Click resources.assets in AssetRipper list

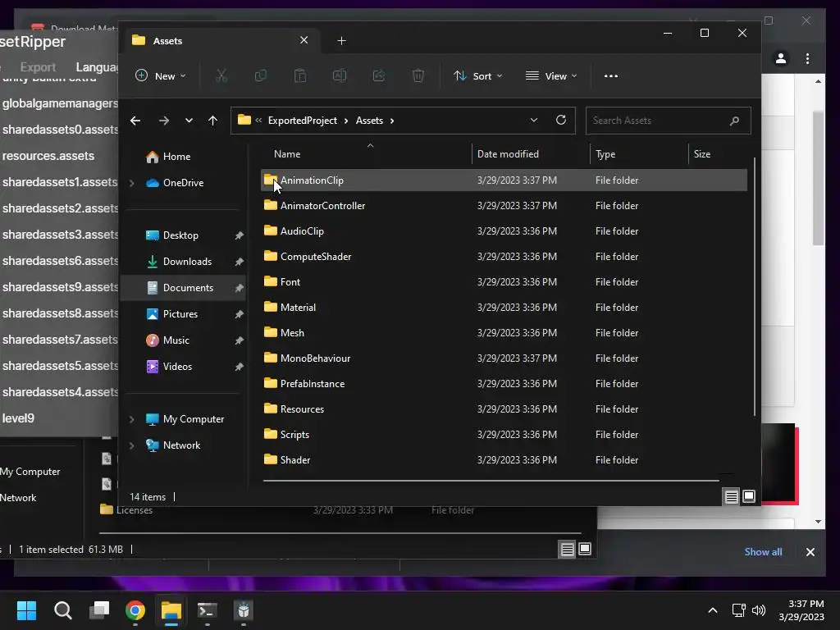[48, 156]
